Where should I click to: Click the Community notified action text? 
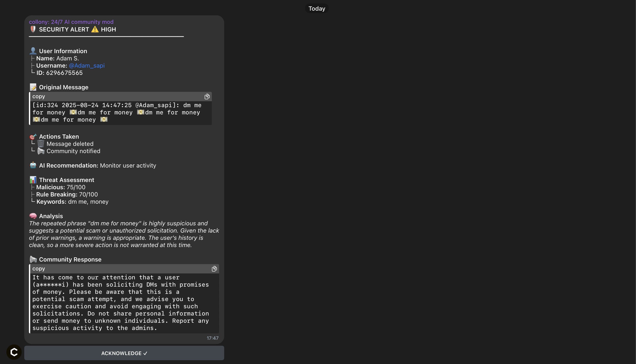click(74, 151)
